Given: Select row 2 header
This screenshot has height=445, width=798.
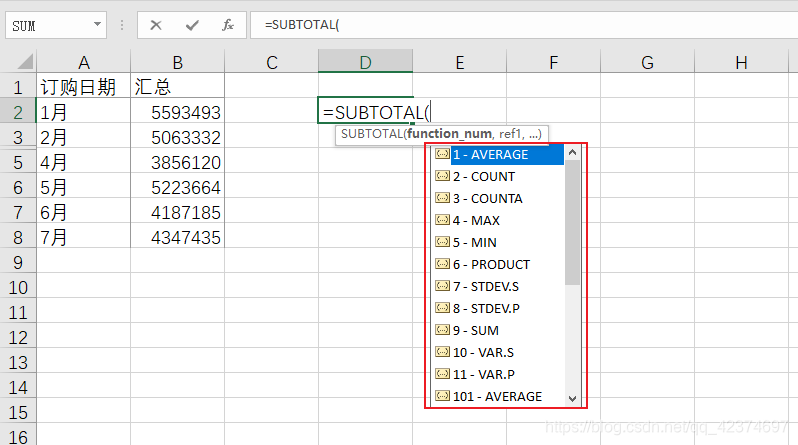Looking at the screenshot, I should tap(18, 112).
